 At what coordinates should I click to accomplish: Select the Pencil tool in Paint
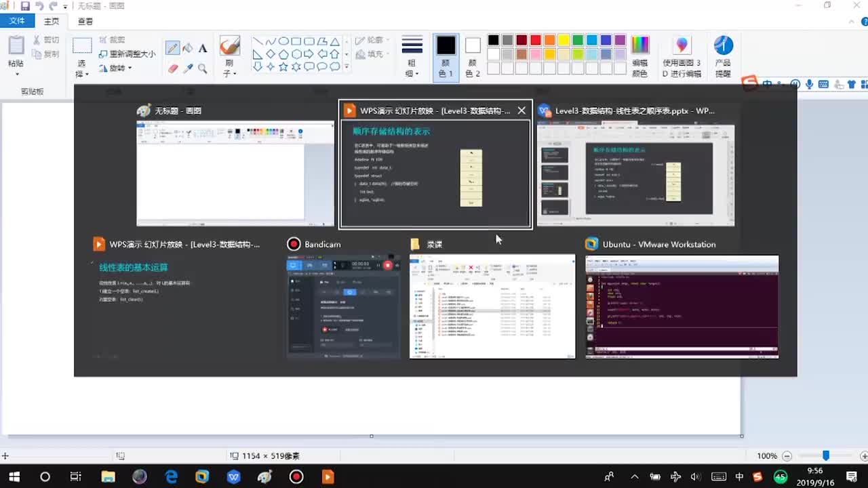pos(173,48)
